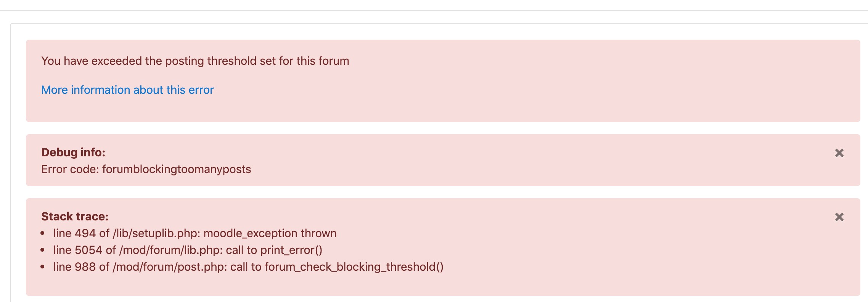
Task: Click forum_check_blocking_threshold() function name
Action: 354,267
